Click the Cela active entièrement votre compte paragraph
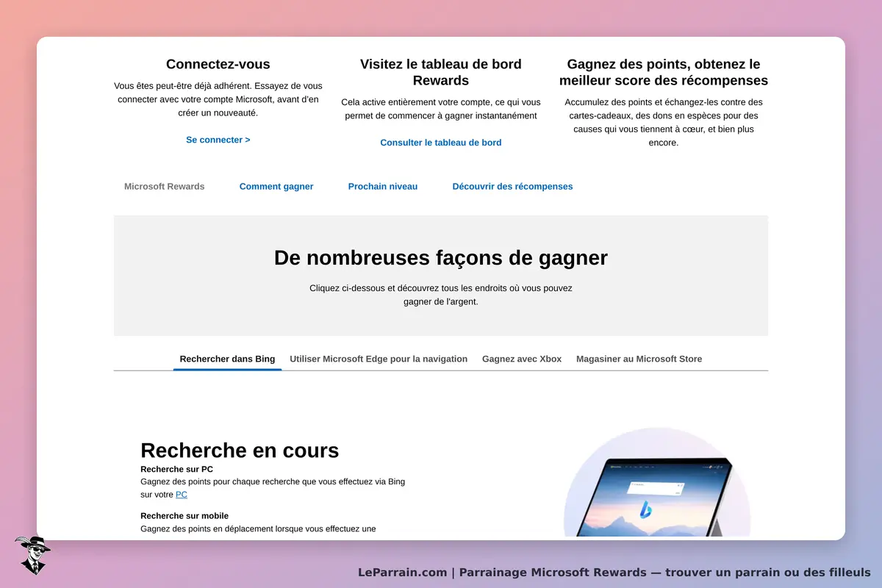Screen dimensions: 882x588 click(x=441, y=109)
